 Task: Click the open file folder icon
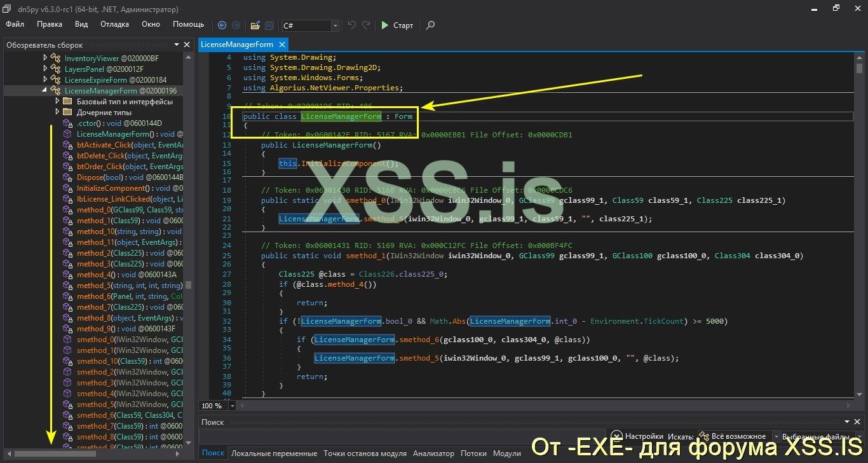(255, 25)
